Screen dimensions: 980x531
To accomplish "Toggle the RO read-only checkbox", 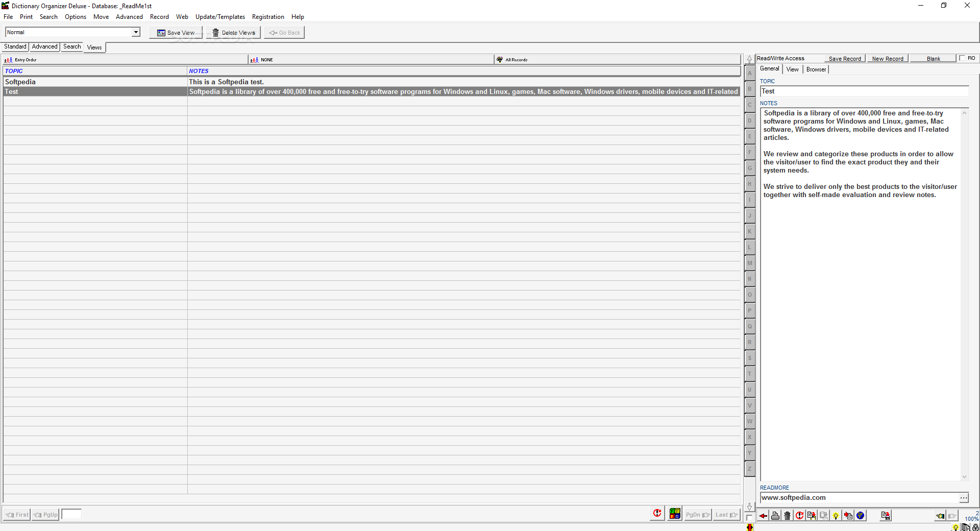I will (x=962, y=58).
